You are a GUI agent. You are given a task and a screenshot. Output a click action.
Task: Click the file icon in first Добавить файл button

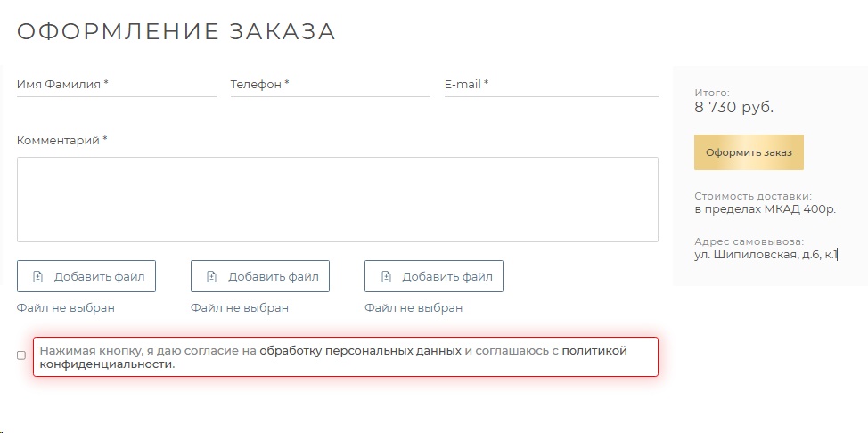(37, 276)
